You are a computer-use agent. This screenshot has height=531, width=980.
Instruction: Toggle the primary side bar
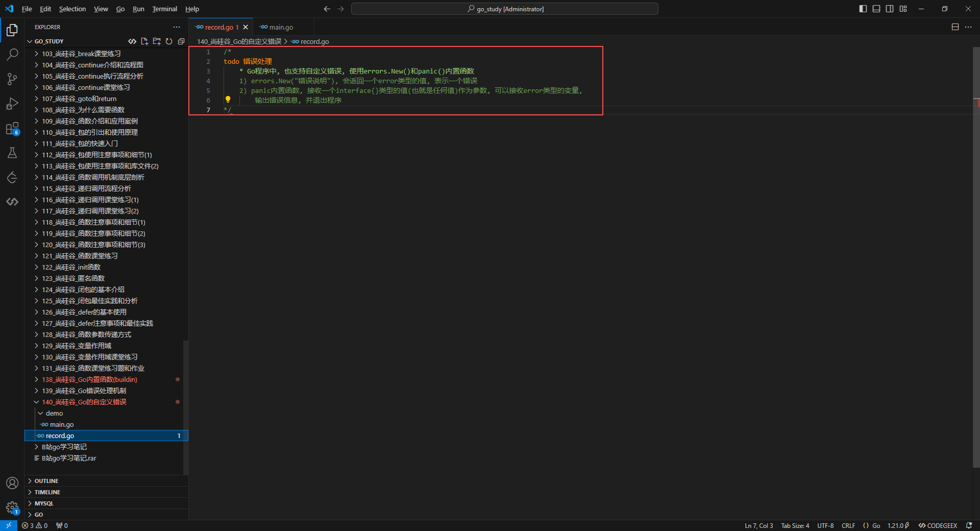863,9
